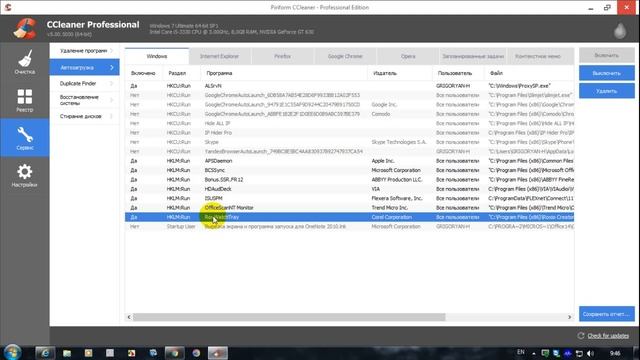
Task: Open Удаление программ menu item
Action: 84,51
